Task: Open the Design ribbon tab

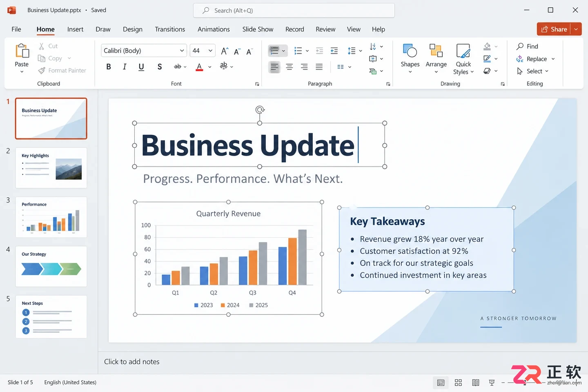Action: pos(133,29)
